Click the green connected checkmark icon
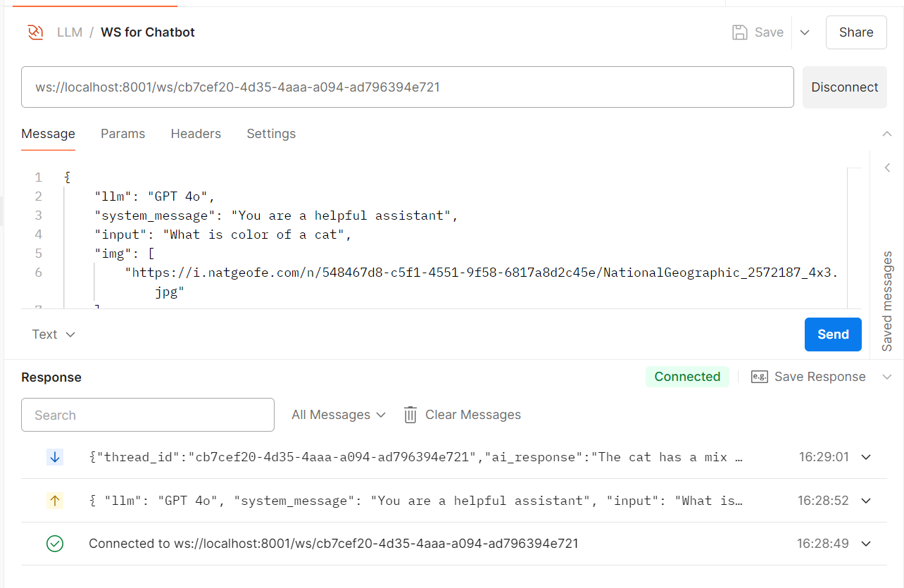The image size is (904, 588). [55, 544]
